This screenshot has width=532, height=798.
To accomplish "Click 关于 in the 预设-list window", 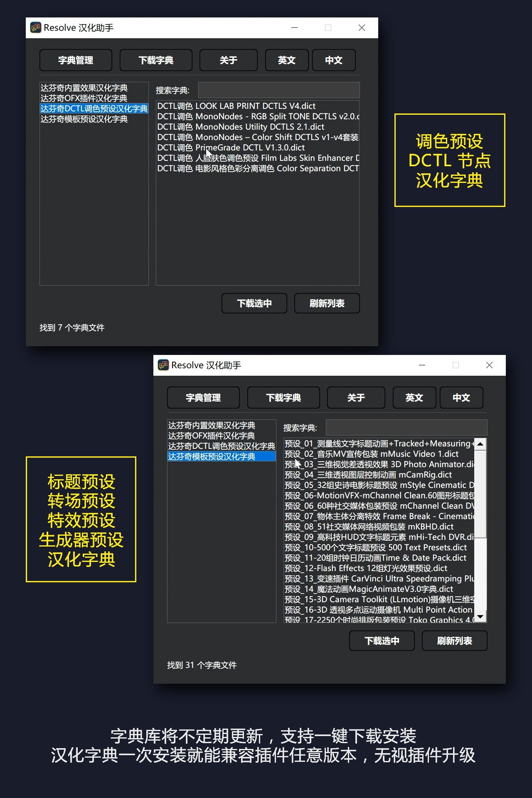I will (356, 398).
